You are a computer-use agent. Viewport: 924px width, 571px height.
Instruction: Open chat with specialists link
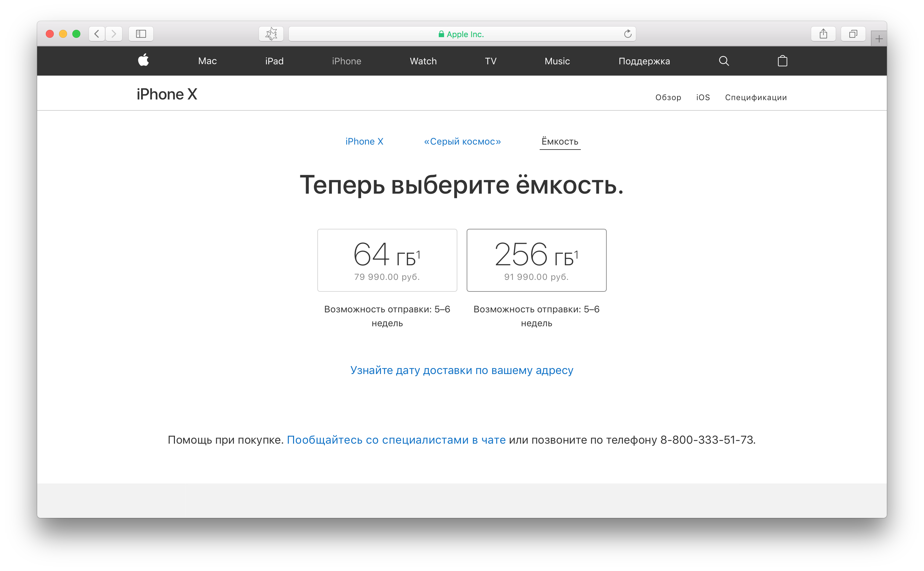click(x=396, y=440)
